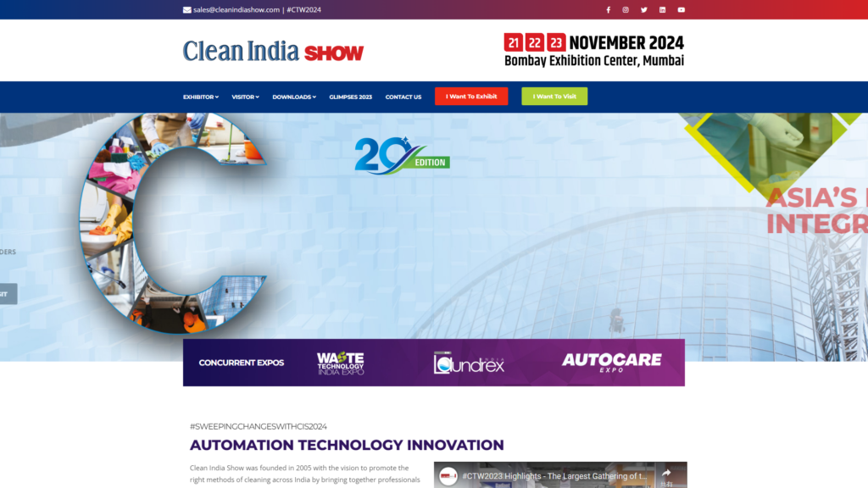
Task: Open Autocare Expo logo
Action: [612, 363]
